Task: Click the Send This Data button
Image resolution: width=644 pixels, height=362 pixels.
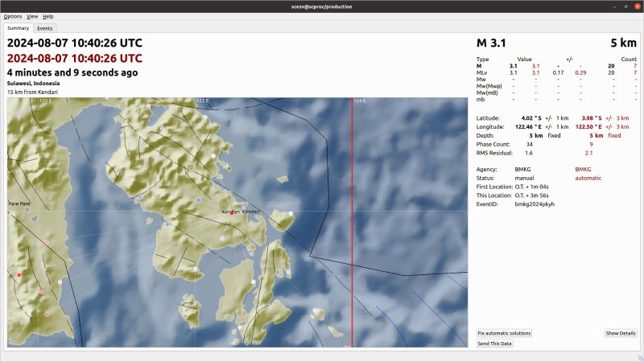Action: point(494,343)
